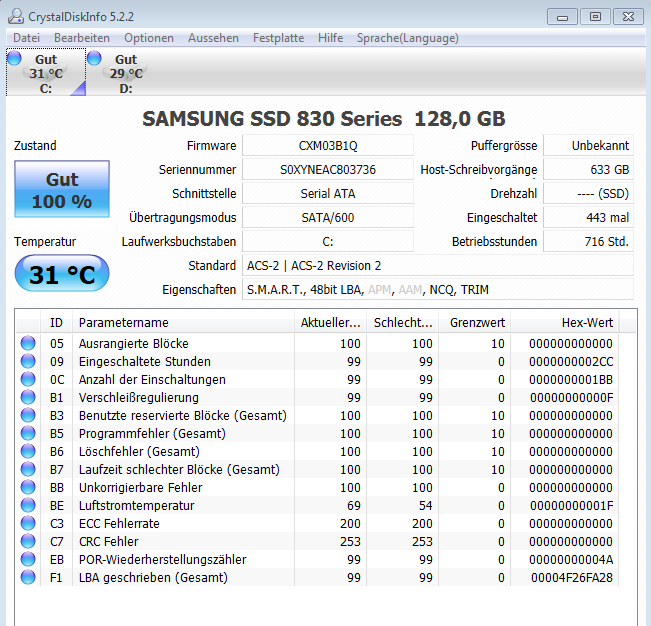Minimize the CrystalDiskInfo window
The height and width of the screenshot is (626, 651).
[562, 17]
